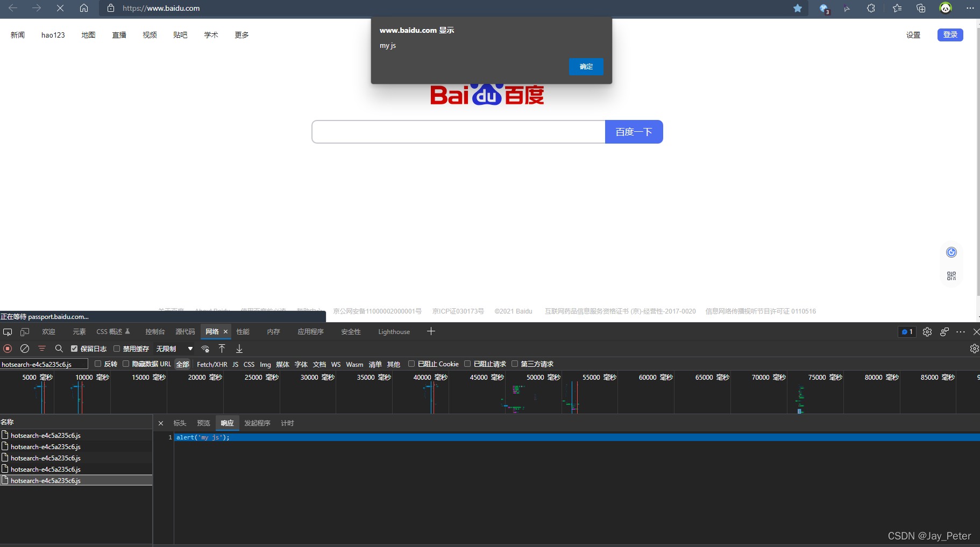Filter requests by Img type
The image size is (980, 547).
265,364
